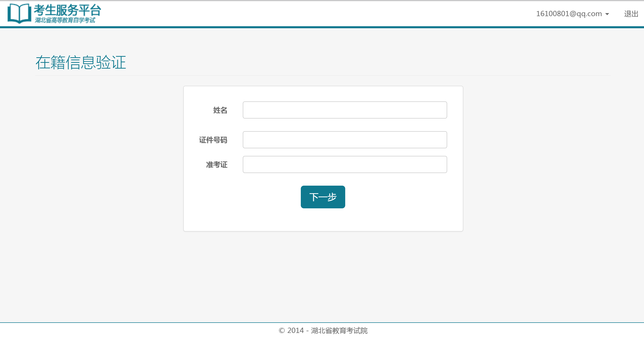The width and height of the screenshot is (644, 339).
Task: Click the 2014 year text in the footer
Action: pos(296,330)
